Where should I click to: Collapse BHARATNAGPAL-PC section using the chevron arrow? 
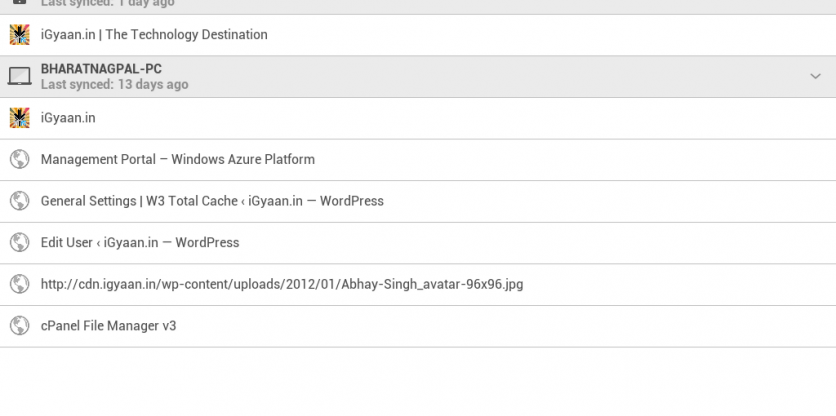[815, 77]
